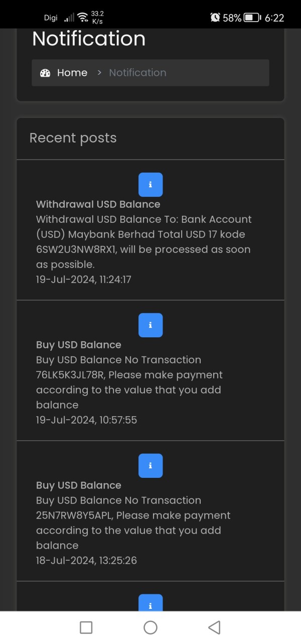The width and height of the screenshot is (301, 644).
Task: Click the breadcrumb chevron separator
Action: pos(99,73)
